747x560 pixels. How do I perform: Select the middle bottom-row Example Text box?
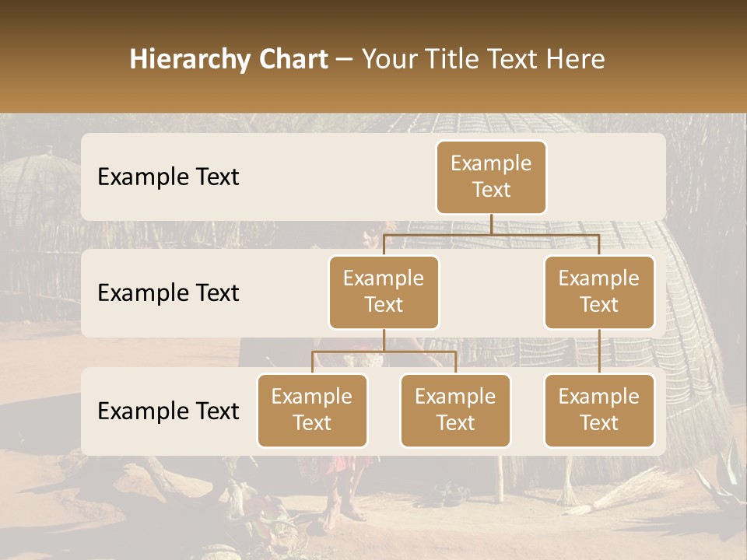(x=455, y=411)
